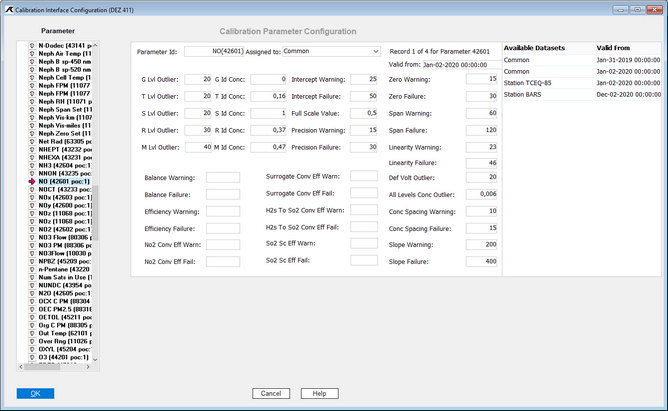Click the Valid From column header
668x411 pixels.
(613, 48)
